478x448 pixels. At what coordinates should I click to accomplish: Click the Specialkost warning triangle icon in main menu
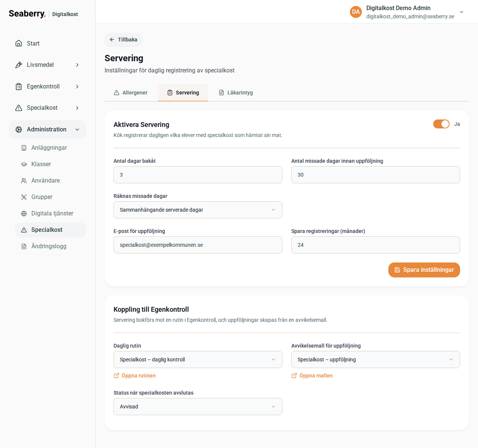[x=19, y=108]
